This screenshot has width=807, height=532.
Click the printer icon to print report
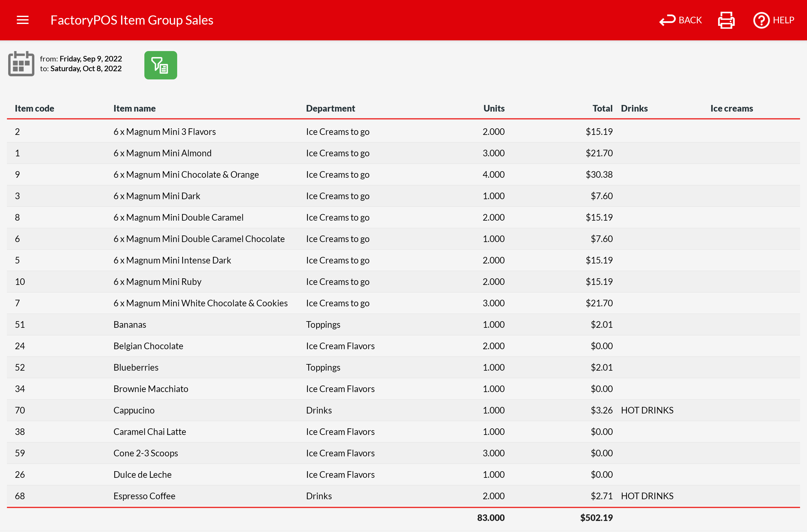tap(726, 20)
